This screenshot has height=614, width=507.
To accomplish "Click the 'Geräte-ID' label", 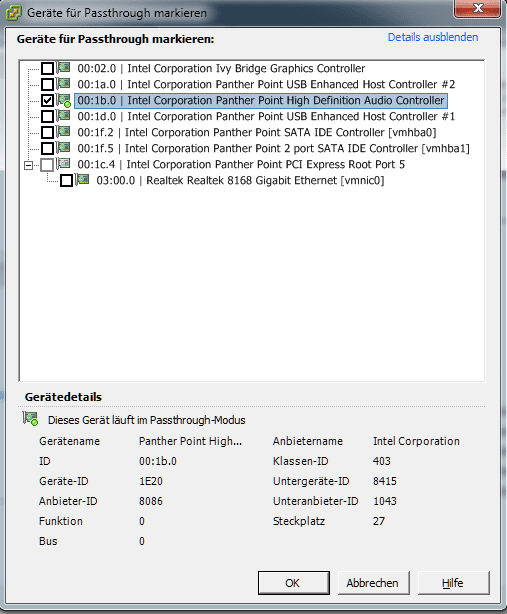I will coord(63,481).
